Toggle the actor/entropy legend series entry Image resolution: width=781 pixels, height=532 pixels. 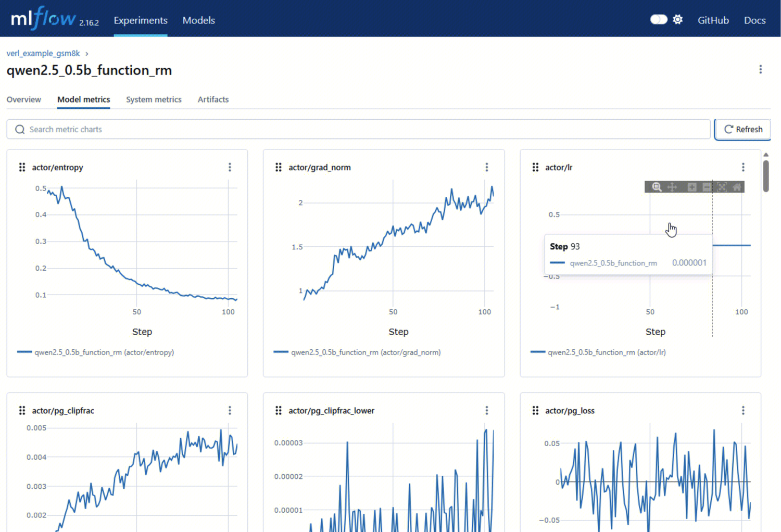96,352
